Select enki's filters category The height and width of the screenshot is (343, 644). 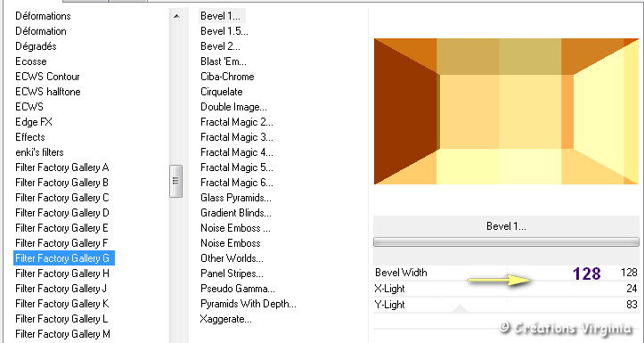pos(39,152)
